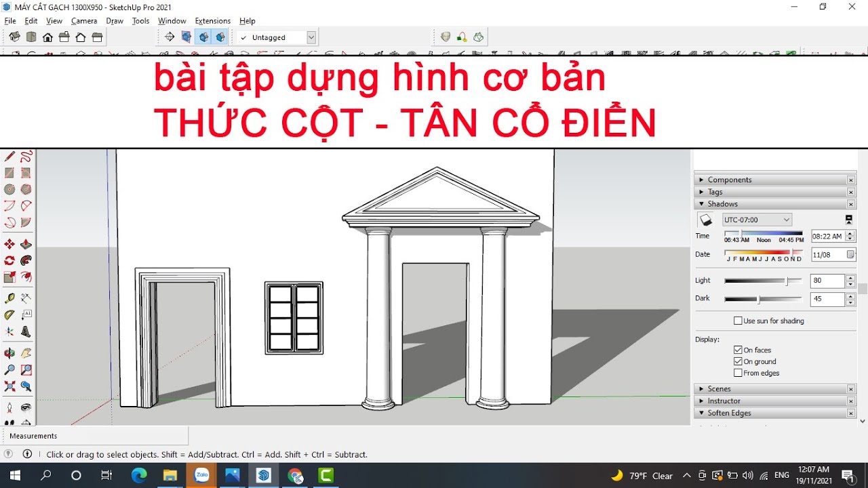Viewport: 868px width, 488px height.
Task: Select the Circle tool
Action: [9, 189]
